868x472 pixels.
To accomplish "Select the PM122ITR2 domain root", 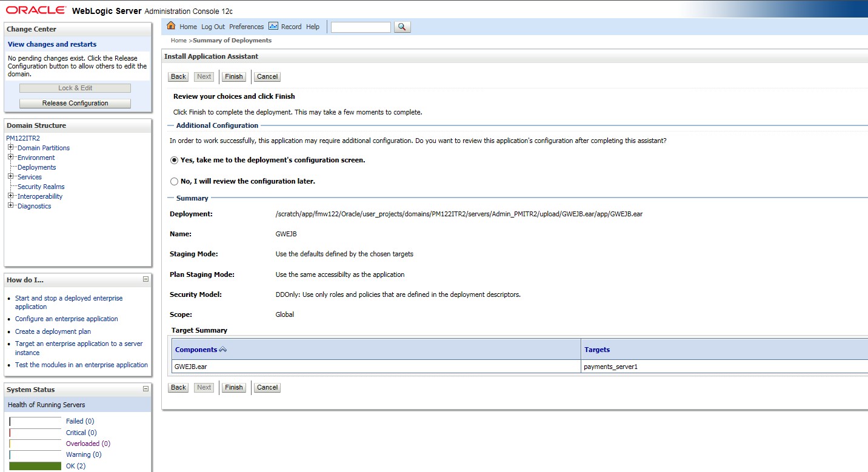I will pyautogui.click(x=23, y=138).
